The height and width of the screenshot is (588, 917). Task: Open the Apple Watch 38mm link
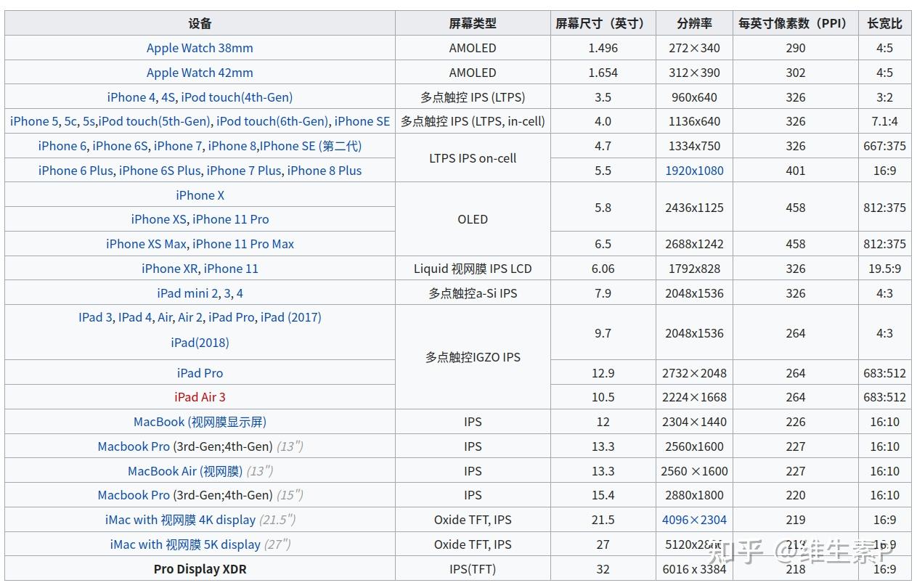[x=200, y=48]
